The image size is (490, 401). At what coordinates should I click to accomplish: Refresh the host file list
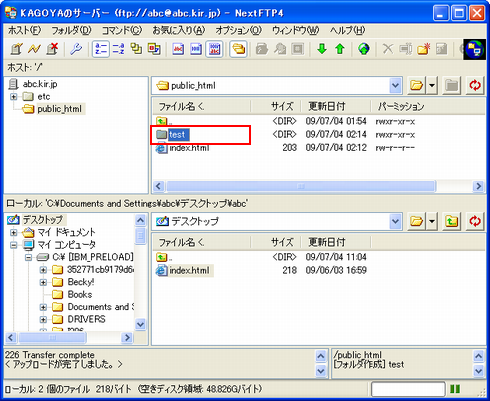pyautogui.click(x=475, y=86)
